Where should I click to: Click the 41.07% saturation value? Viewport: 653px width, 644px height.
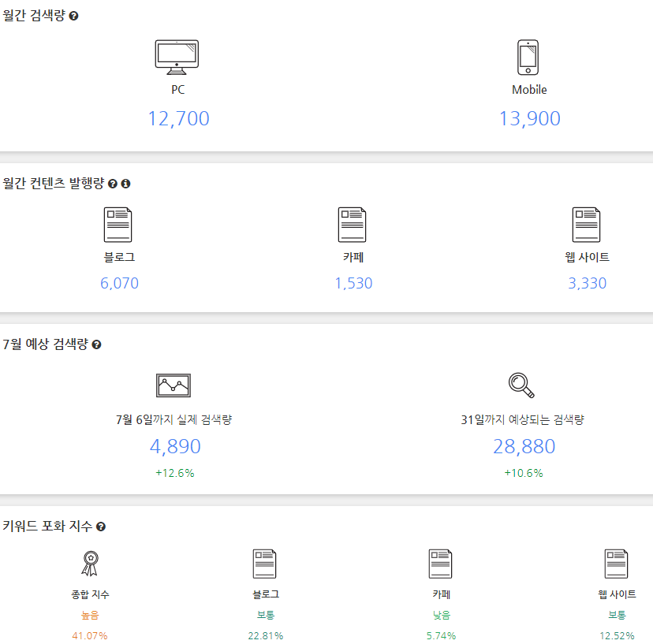tap(90, 636)
